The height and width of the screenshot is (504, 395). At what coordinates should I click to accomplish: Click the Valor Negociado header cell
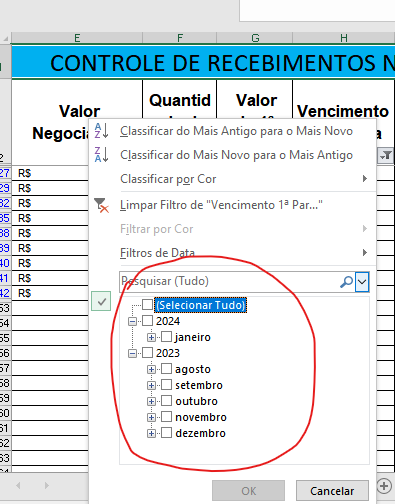coord(77,122)
